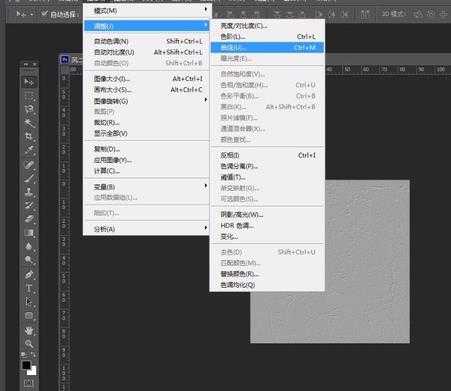Choose 裁切(R) in Image menu
Screen dimensions: 451x391
point(147,122)
